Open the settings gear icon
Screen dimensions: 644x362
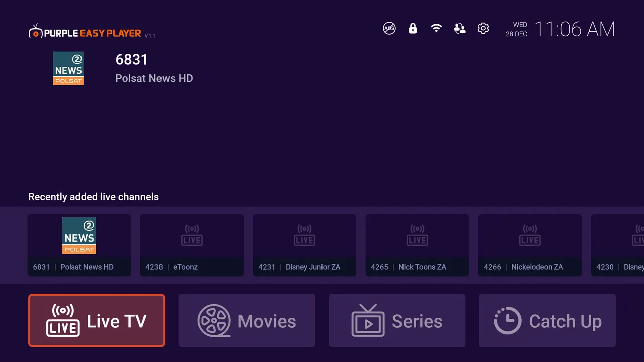tap(483, 29)
